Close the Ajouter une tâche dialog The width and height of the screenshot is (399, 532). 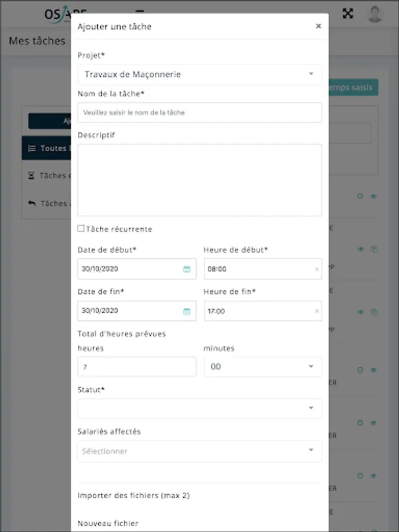[319, 26]
